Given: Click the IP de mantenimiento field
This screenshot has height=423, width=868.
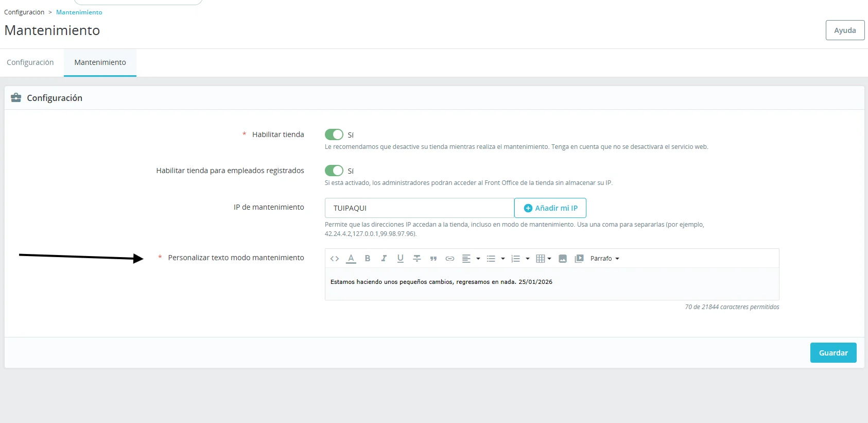Looking at the screenshot, I should [420, 208].
